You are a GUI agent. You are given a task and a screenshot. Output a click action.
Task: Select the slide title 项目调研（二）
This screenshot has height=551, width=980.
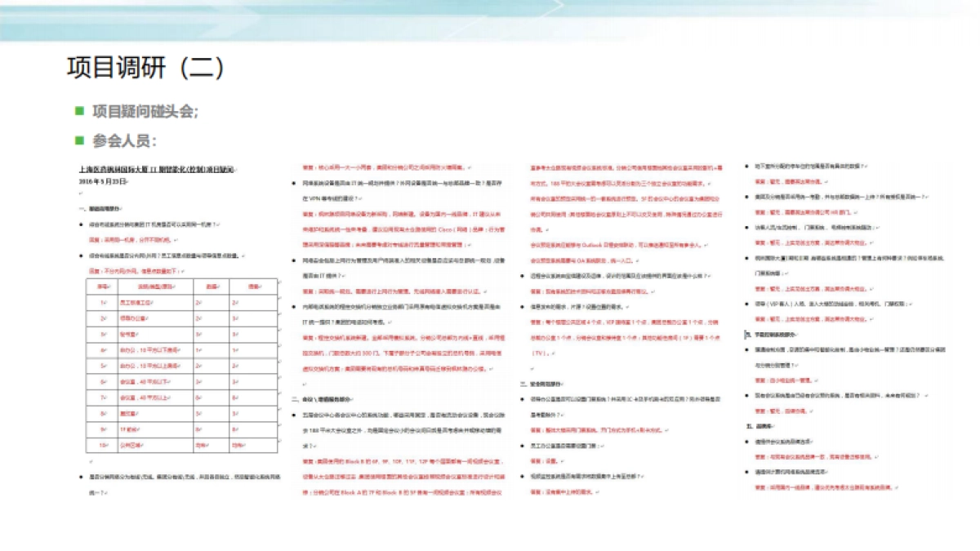tap(147, 68)
